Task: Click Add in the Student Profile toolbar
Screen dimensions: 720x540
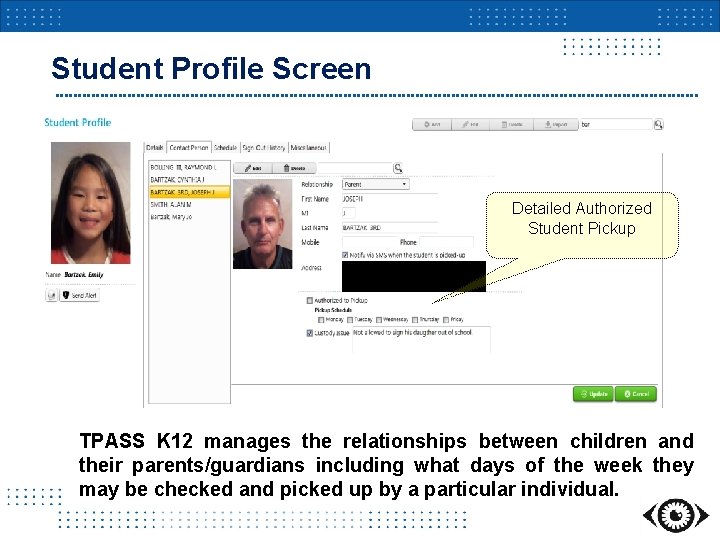Action: (432, 124)
